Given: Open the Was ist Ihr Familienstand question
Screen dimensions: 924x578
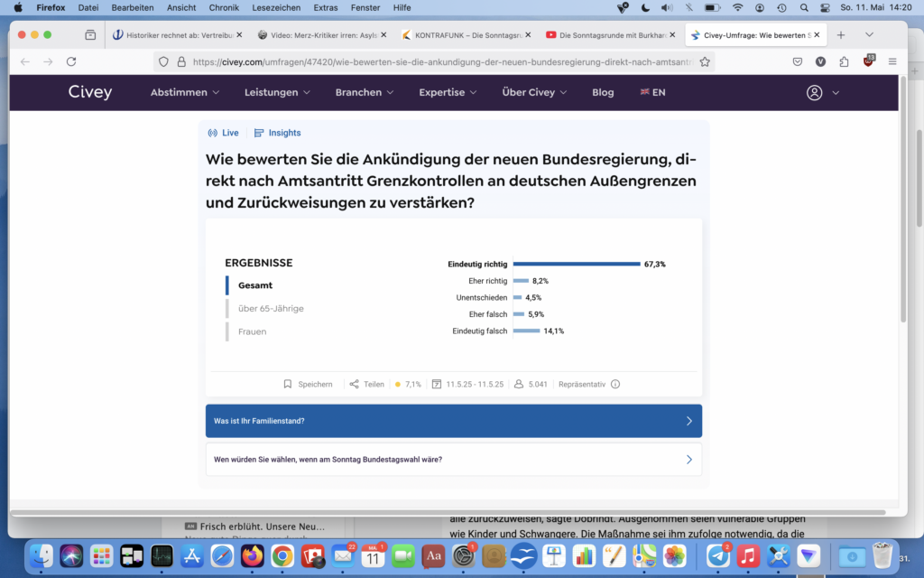Looking at the screenshot, I should 453,421.
